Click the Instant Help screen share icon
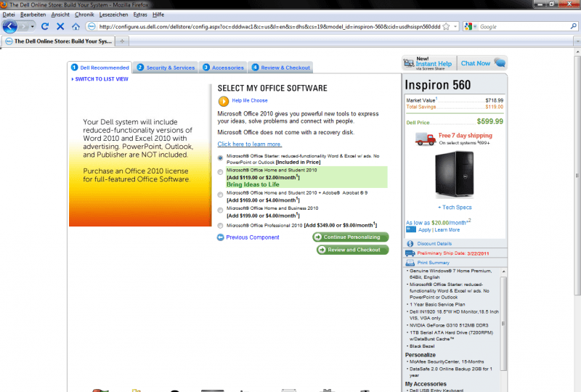Viewport: 581px width, 392px height. 409,63
